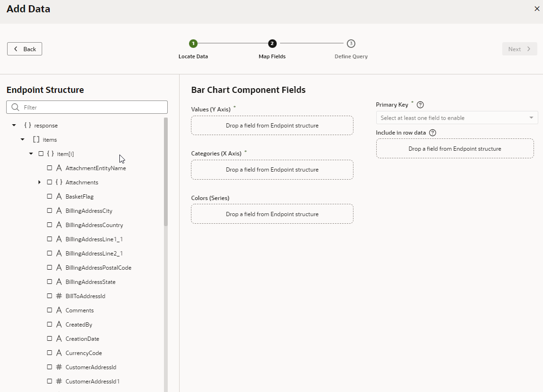
Task: Click BillingAddressPostalCode string type icon
Action: 59,267
